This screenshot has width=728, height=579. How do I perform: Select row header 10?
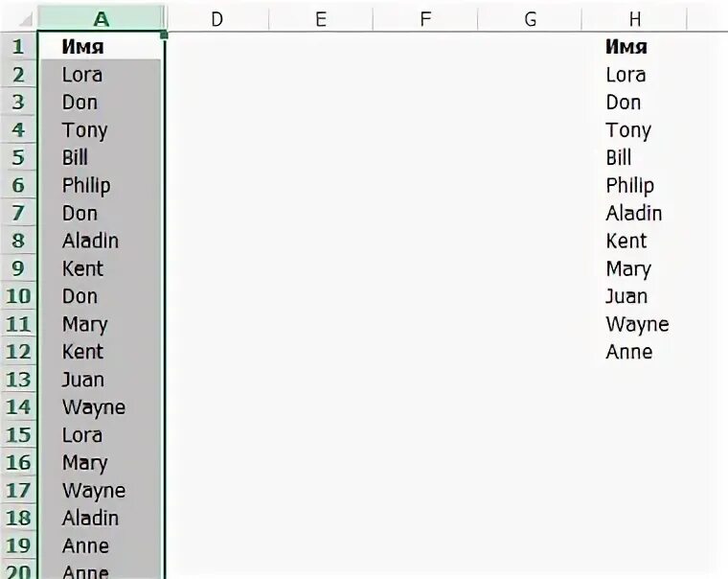18,296
